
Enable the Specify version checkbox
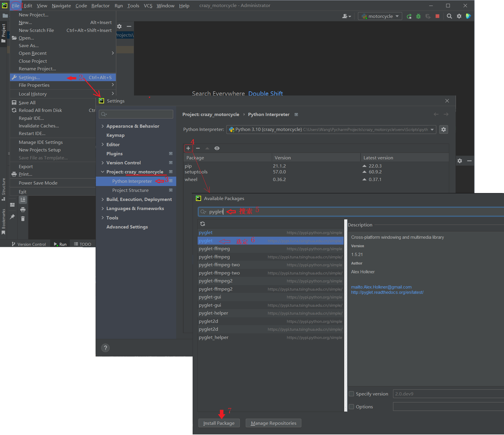point(351,394)
